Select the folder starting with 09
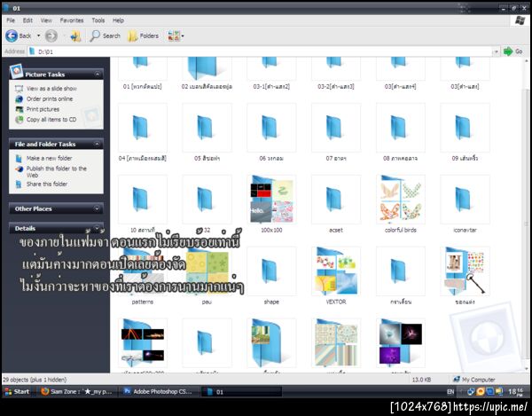Screen dimensions: 532x416 coord(465,128)
